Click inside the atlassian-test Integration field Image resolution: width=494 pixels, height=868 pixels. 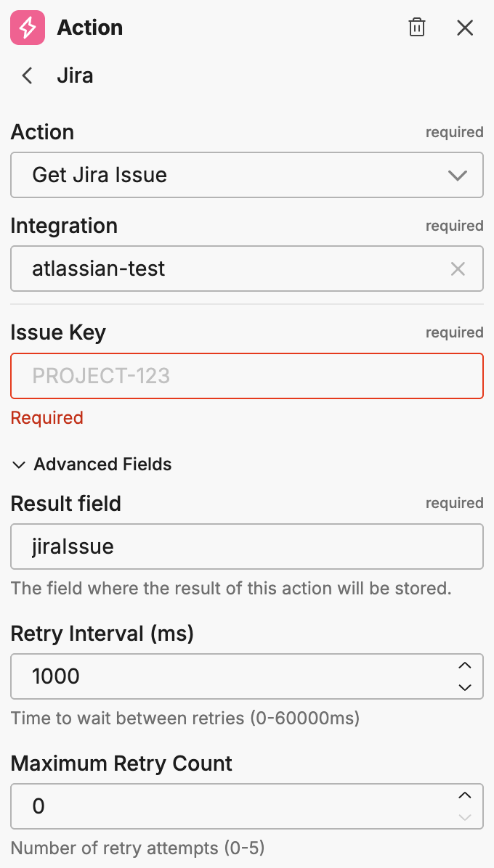point(218,269)
